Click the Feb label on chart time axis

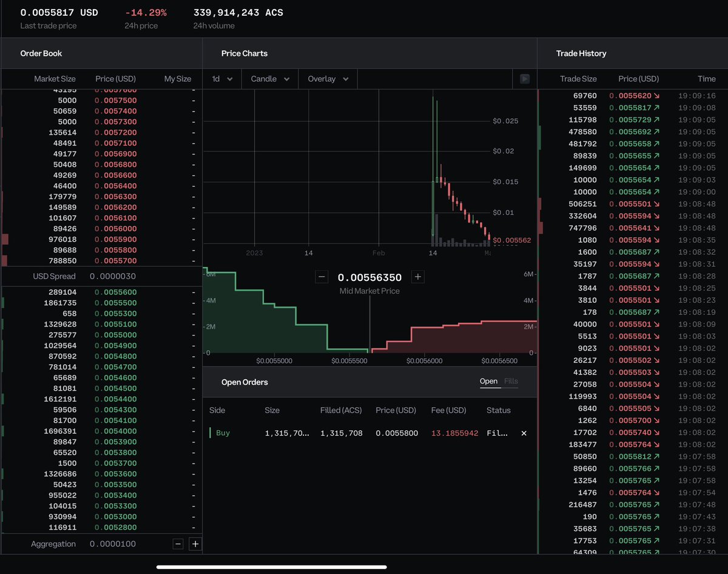(x=379, y=253)
